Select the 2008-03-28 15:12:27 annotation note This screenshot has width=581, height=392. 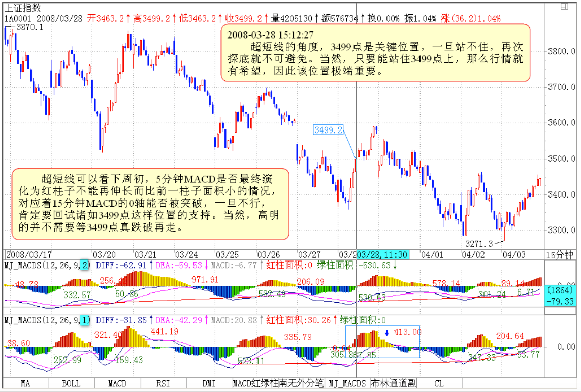coord(375,53)
